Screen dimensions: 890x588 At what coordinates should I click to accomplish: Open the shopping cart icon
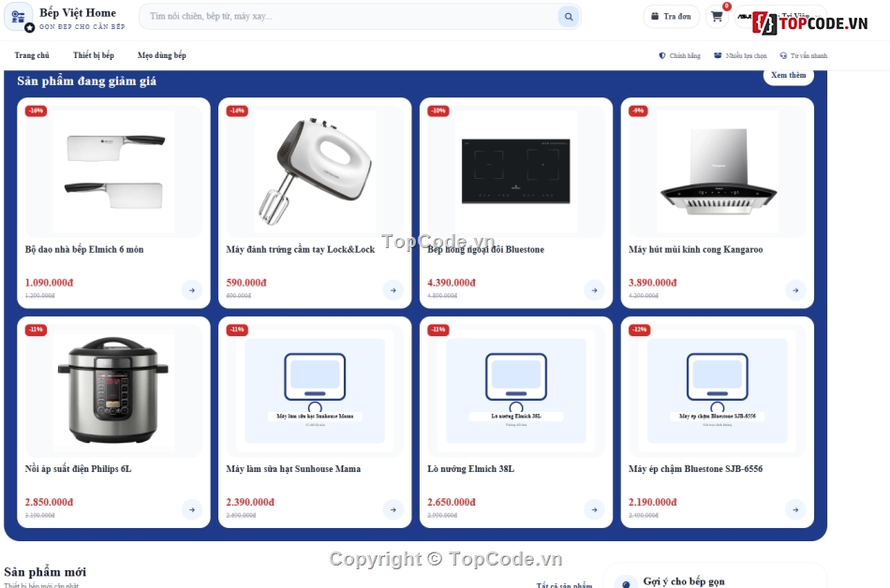(717, 17)
